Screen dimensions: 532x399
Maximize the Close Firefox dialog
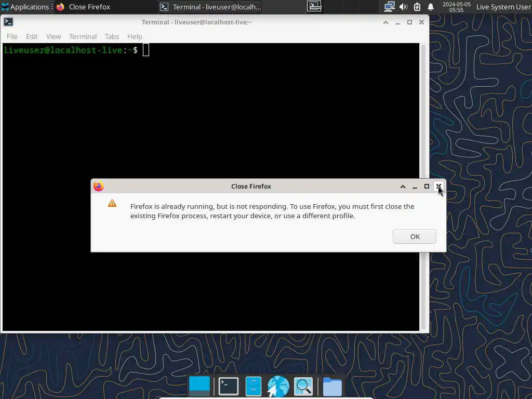[427, 187]
